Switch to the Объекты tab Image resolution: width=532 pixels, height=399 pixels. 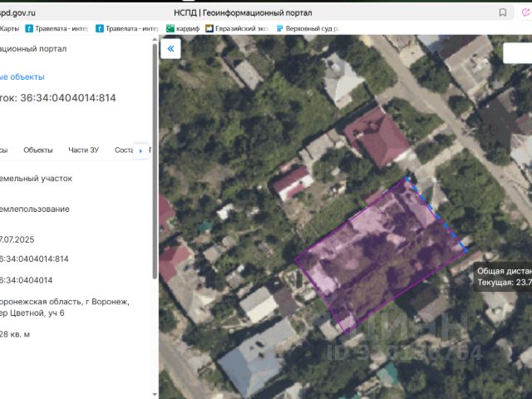point(38,150)
